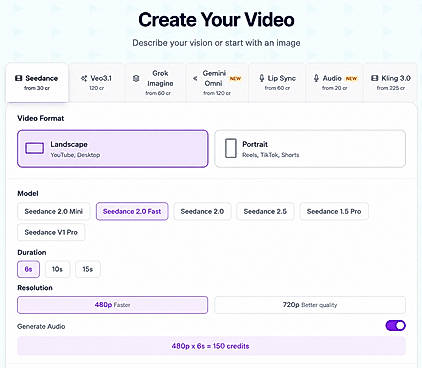Pick the Seedance 2.5 model
The height and width of the screenshot is (368, 422).
tap(265, 211)
